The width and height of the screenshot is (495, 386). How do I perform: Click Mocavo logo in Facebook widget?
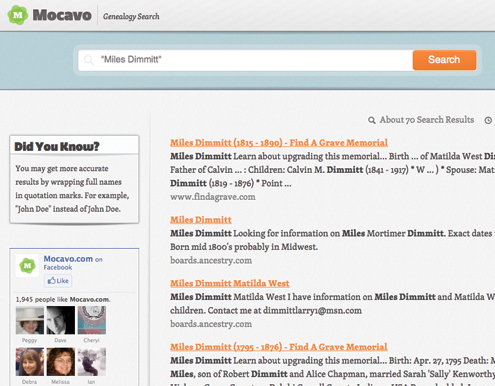27,266
